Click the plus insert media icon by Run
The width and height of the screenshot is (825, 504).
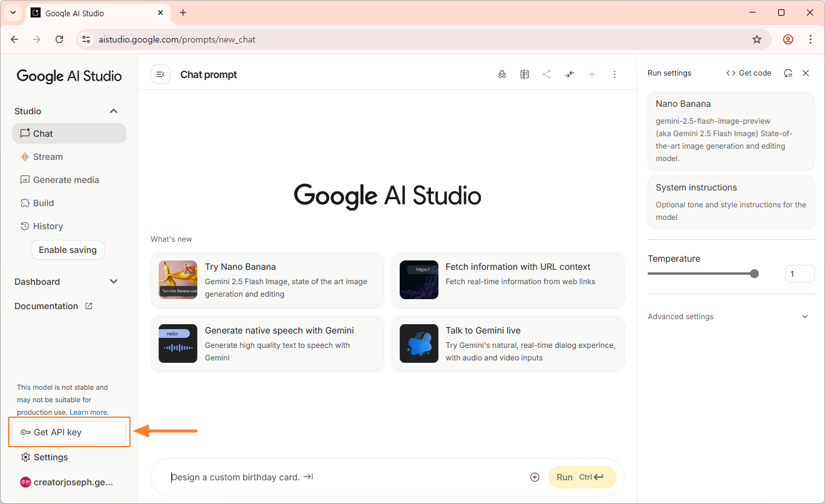[x=535, y=477]
